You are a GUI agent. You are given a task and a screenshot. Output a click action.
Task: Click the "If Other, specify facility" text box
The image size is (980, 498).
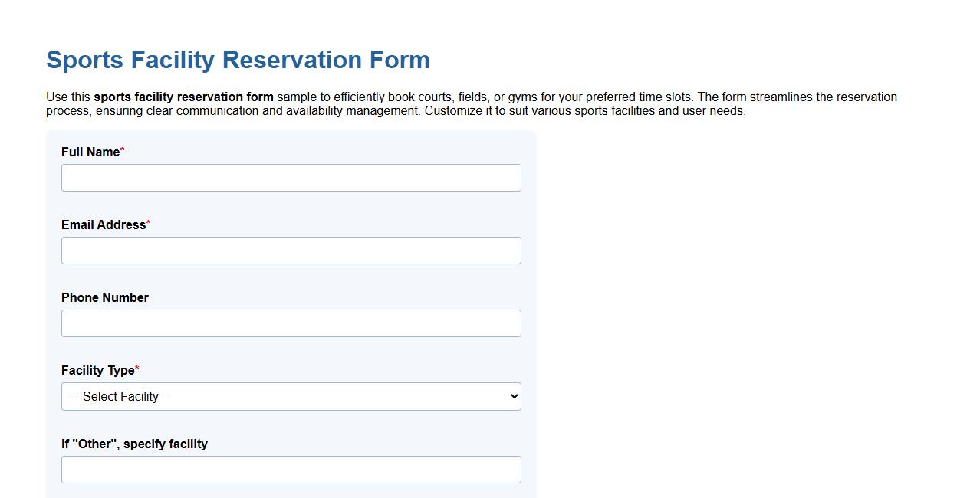pyautogui.click(x=291, y=469)
